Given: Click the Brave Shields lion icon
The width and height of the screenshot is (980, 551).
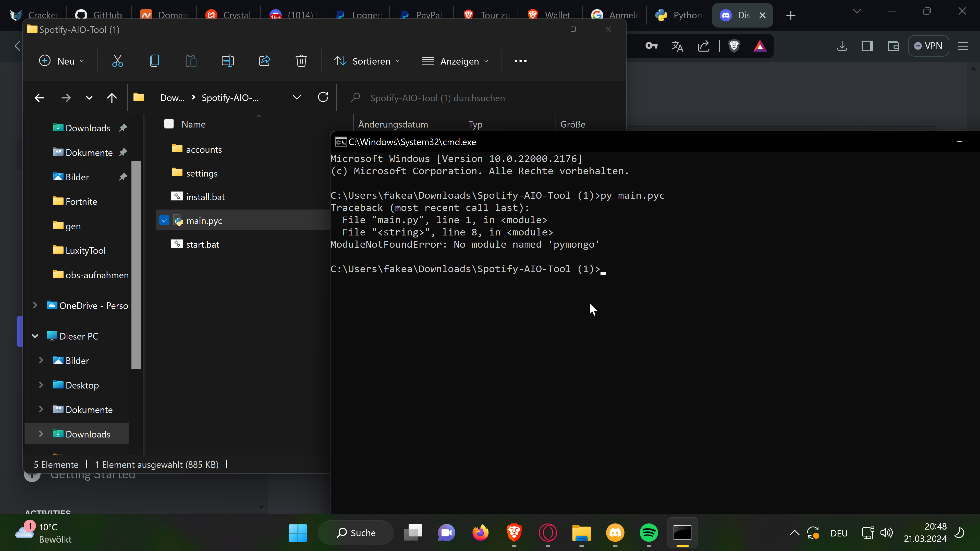Looking at the screenshot, I should (x=734, y=46).
